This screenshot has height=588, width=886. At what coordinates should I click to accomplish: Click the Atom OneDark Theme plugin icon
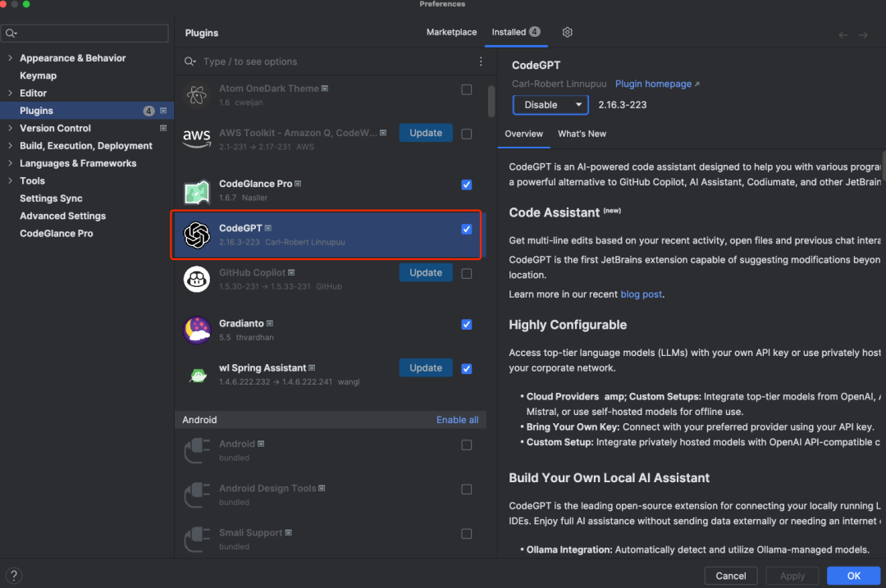pos(197,95)
